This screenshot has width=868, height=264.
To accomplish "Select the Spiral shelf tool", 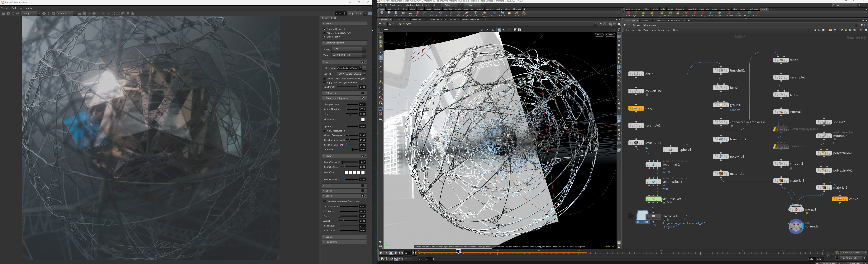I will click(x=517, y=14).
